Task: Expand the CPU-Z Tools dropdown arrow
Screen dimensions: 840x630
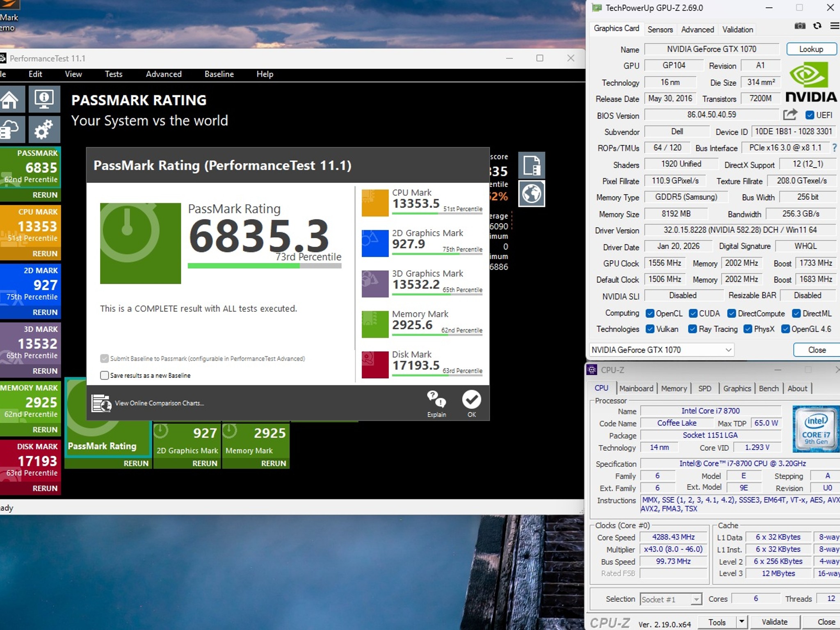Action: pos(742,622)
